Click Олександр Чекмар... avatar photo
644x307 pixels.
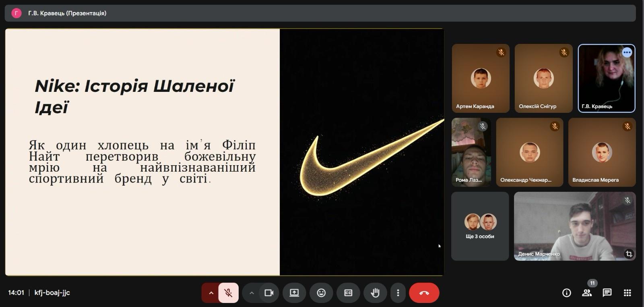530,152
